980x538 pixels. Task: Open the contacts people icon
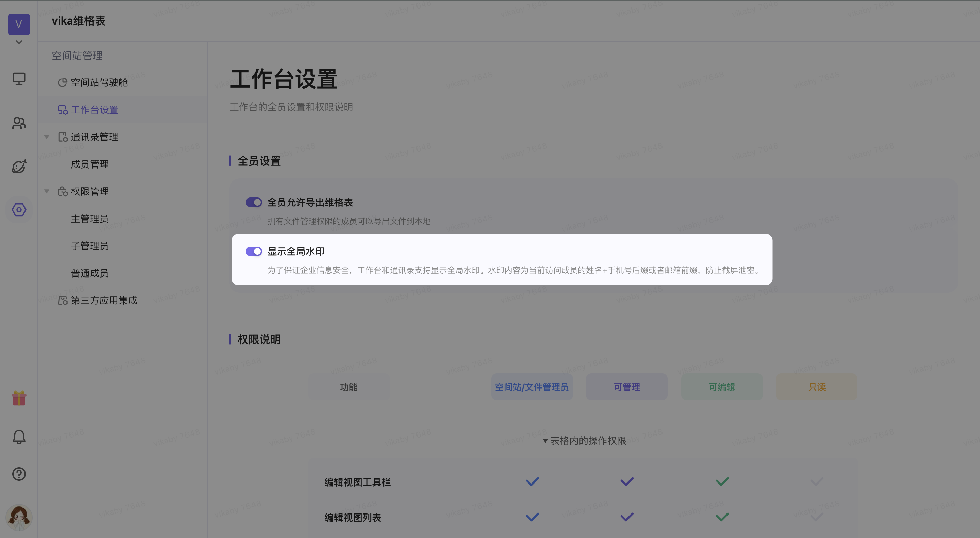pos(19,123)
